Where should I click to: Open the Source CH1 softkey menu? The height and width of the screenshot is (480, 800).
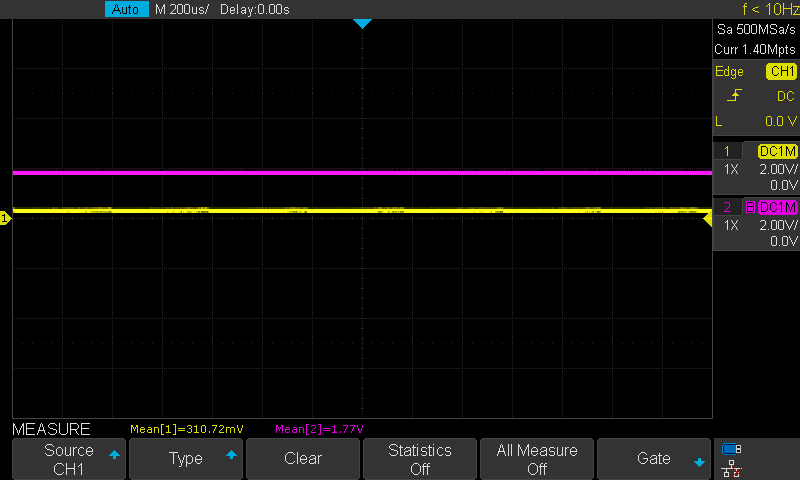(x=69, y=459)
